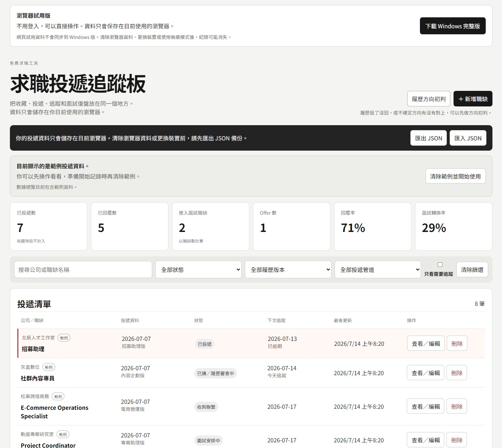The width and height of the screenshot is (502, 448).
Task: Click the 已投遞數 stat card
Action: point(48,226)
